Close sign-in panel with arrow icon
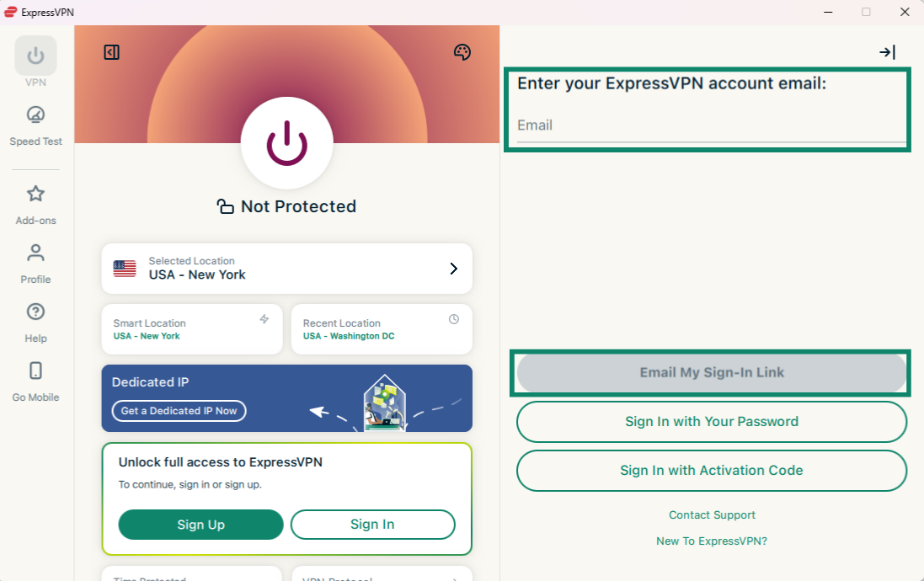The height and width of the screenshot is (581, 924). coord(887,52)
